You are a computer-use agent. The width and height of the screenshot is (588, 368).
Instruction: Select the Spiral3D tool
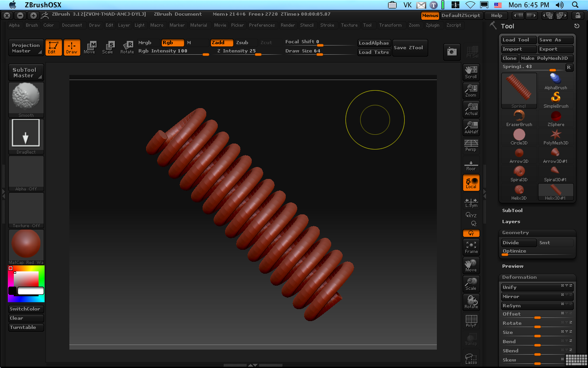519,173
